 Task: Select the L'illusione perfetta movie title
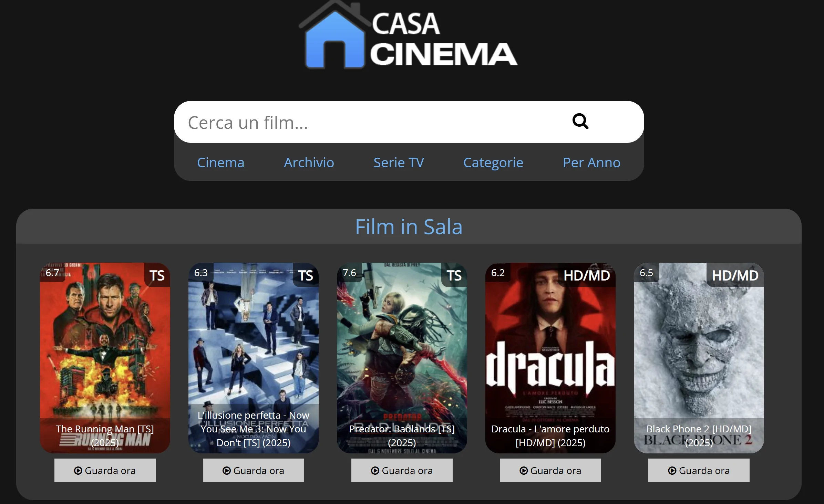tap(254, 429)
